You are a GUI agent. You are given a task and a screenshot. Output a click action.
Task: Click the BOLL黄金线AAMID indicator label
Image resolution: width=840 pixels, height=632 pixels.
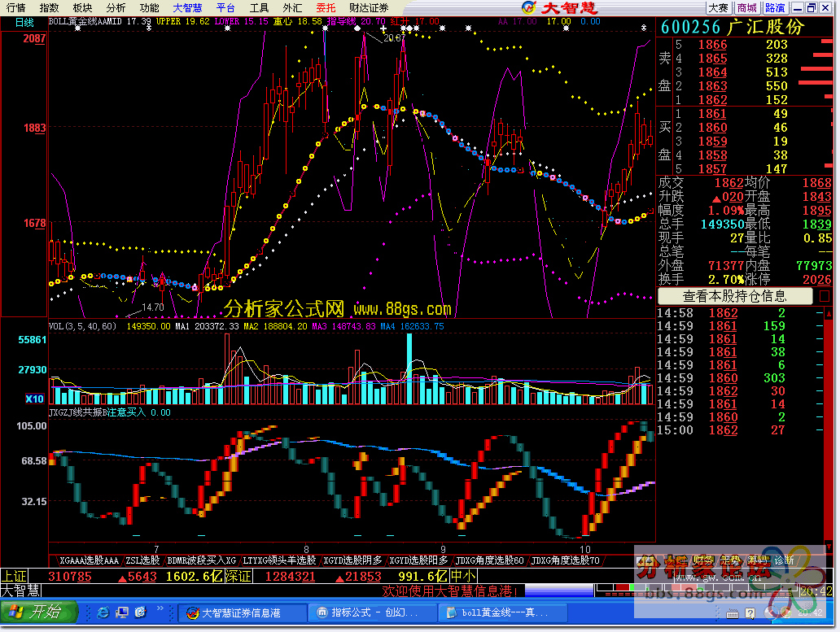[x=85, y=21]
